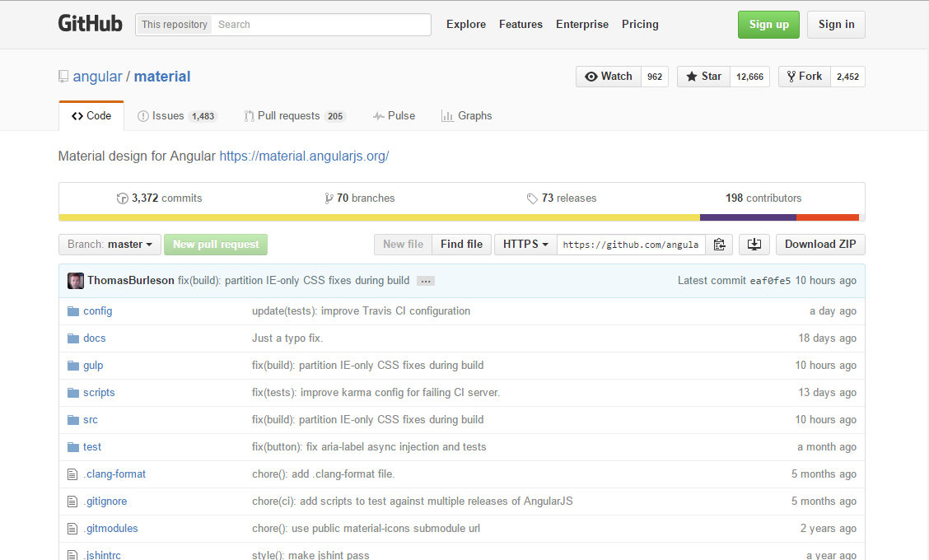Click the scripts folder icon
This screenshot has height=560, width=929.
click(x=72, y=393)
